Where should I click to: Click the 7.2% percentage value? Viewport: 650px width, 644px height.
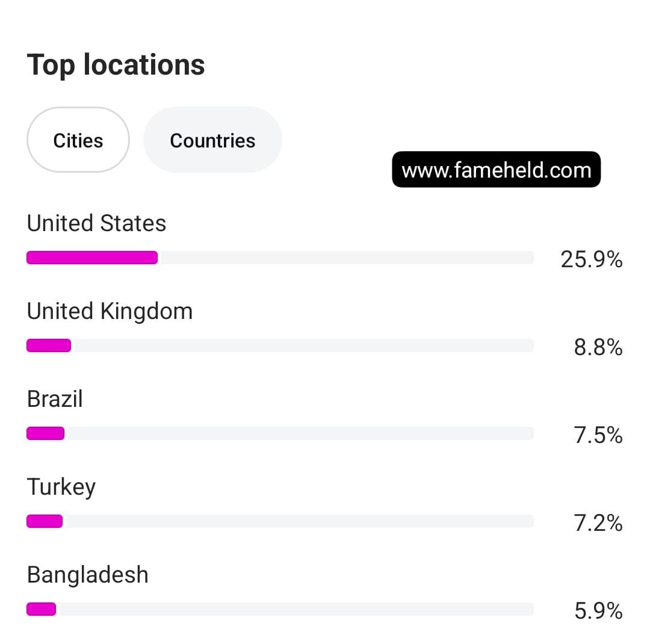click(598, 523)
